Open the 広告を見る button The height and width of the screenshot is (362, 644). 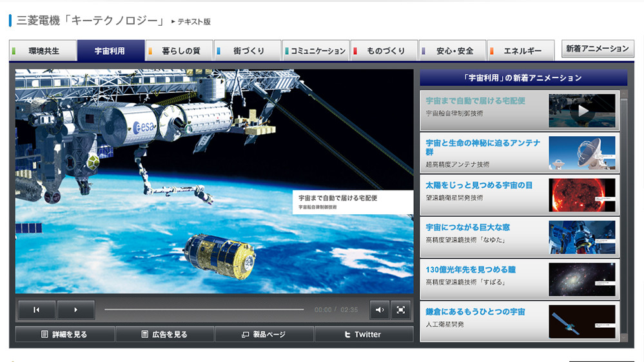click(164, 334)
